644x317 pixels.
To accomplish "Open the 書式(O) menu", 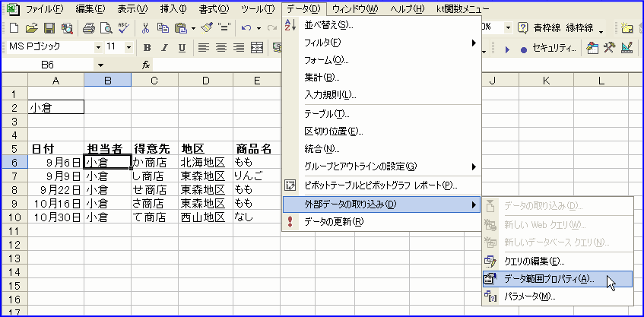I will tap(214, 8).
